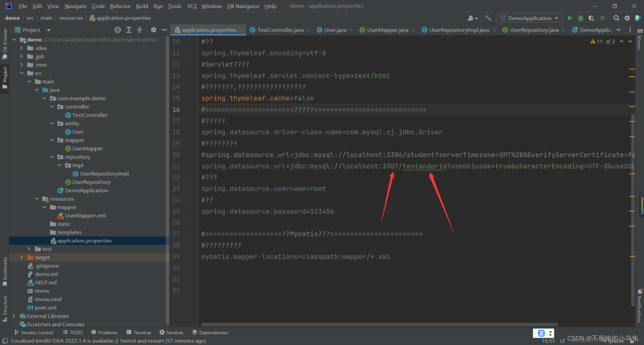Open Version Control tool window
Viewport: 644px width, 345px height.
(x=33, y=332)
